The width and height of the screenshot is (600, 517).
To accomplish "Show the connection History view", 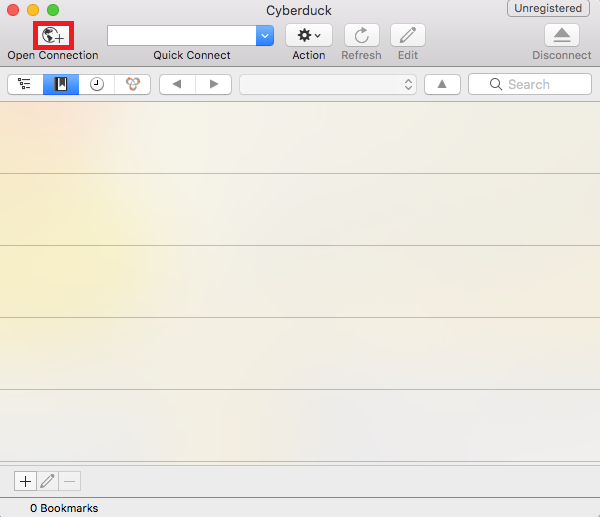I will 97,85.
